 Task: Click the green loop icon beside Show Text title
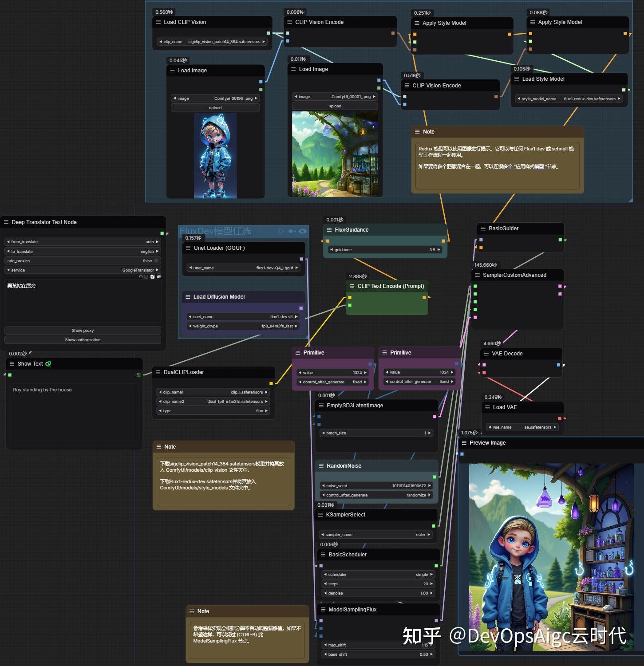49,363
